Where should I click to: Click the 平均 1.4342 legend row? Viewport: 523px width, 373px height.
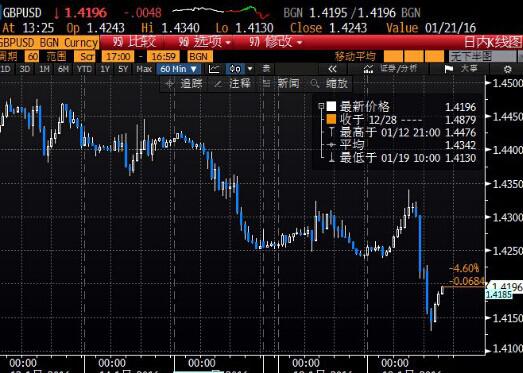coord(402,145)
